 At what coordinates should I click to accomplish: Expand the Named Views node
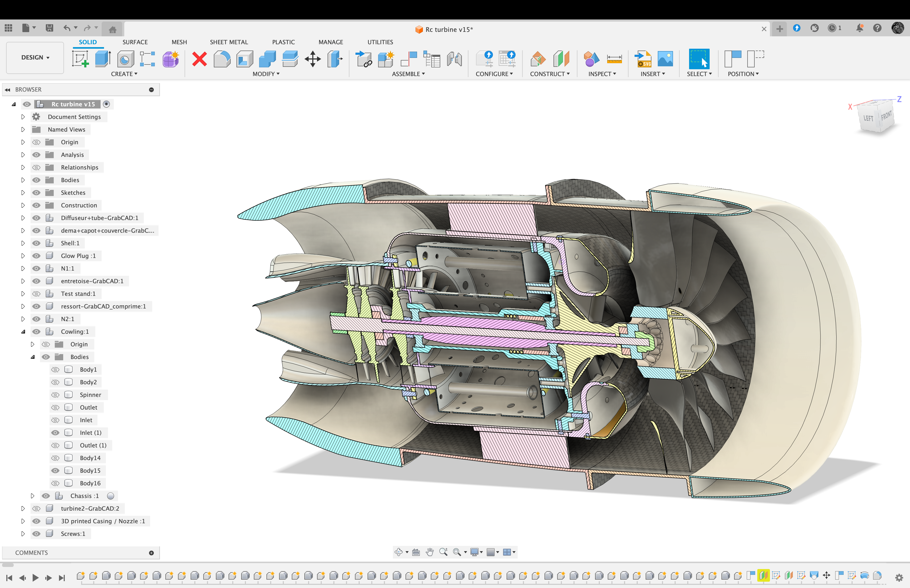click(23, 129)
